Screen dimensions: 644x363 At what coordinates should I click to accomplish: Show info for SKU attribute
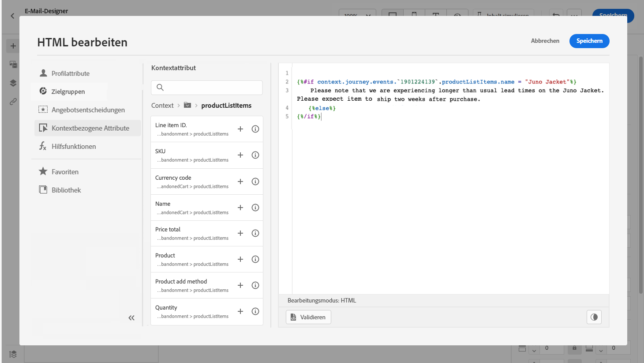coord(255,155)
